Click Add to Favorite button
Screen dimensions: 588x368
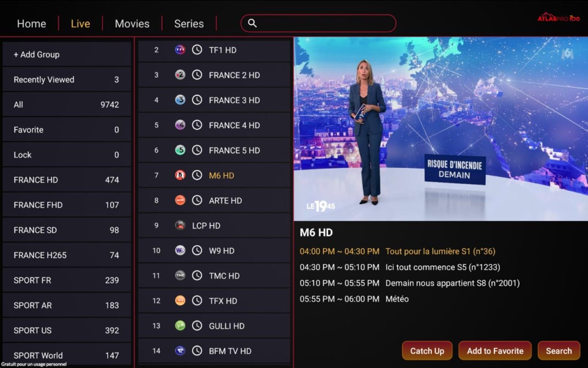click(x=495, y=351)
